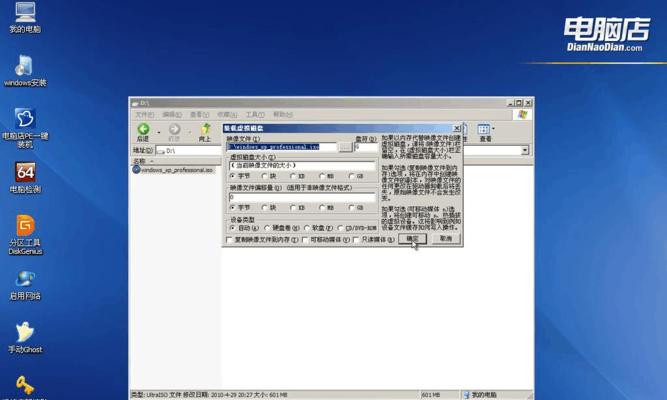
Task: Check the 复制映像文件到内存 option
Action: point(230,240)
